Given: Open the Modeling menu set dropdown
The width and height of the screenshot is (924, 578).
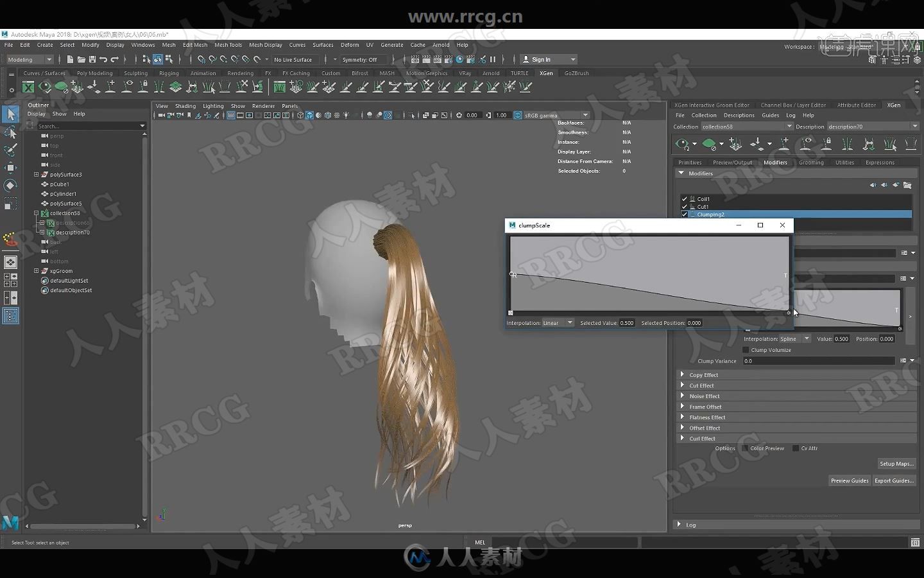Looking at the screenshot, I should pyautogui.click(x=30, y=60).
